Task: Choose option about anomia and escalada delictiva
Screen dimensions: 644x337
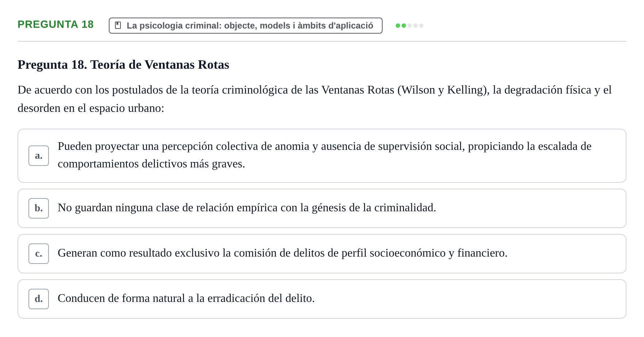Action: point(322,156)
